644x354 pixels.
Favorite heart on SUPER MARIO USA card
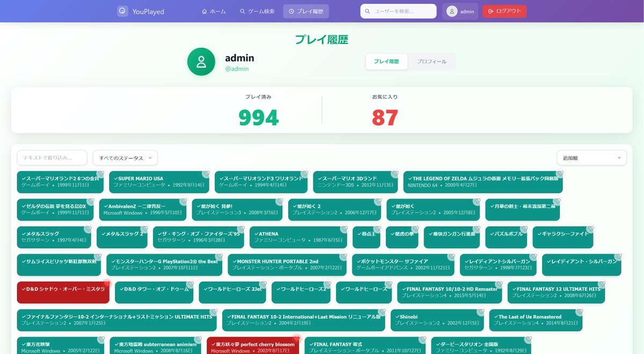point(206,174)
